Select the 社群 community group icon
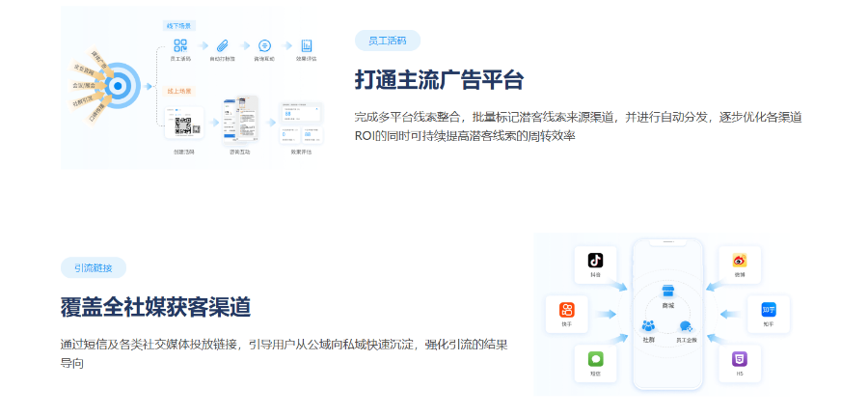This screenshot has height=417, width=868. coord(648,326)
